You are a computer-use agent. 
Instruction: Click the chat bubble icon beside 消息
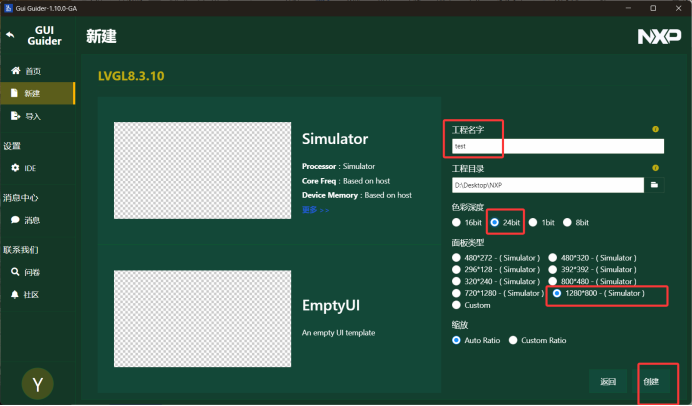point(15,219)
